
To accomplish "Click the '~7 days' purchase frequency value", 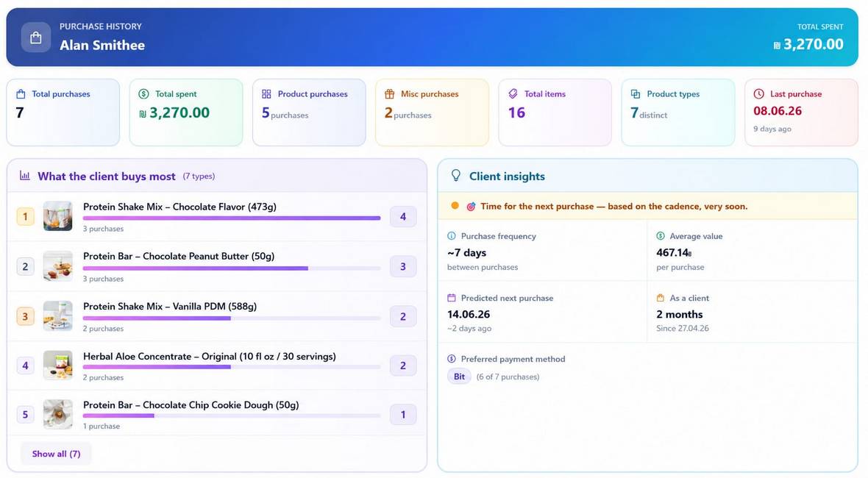I will [x=466, y=253].
